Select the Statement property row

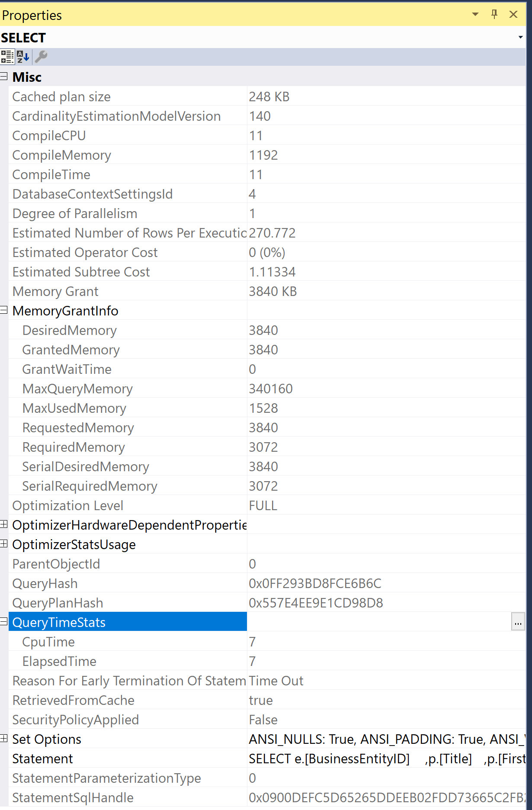pyautogui.click(x=267, y=759)
